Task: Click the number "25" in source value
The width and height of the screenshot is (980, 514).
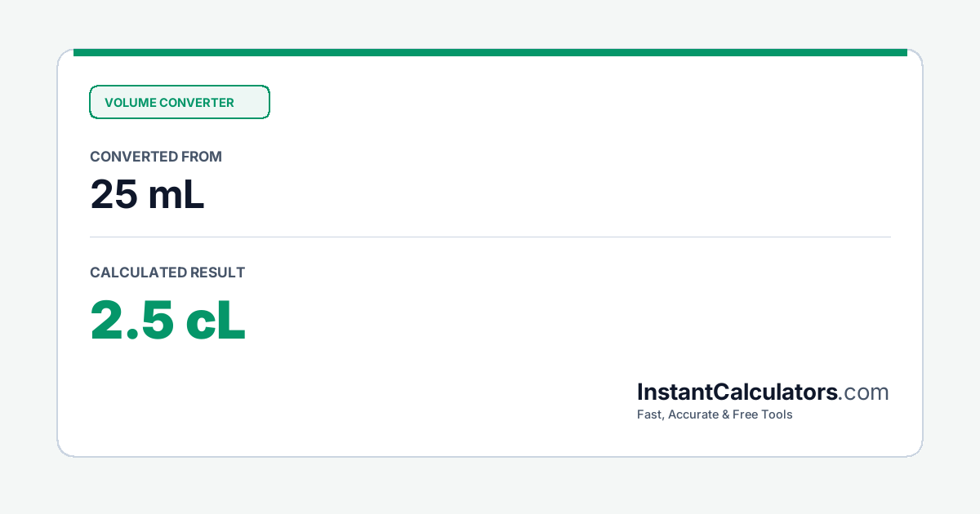Action: 113,194
